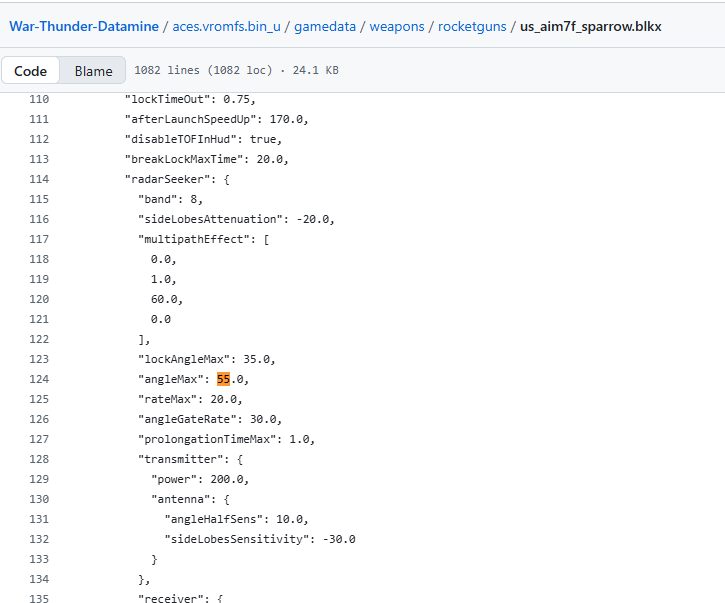This screenshot has width=725, height=603.
Task: Select line number 135 beside receiver
Action: [39, 599]
